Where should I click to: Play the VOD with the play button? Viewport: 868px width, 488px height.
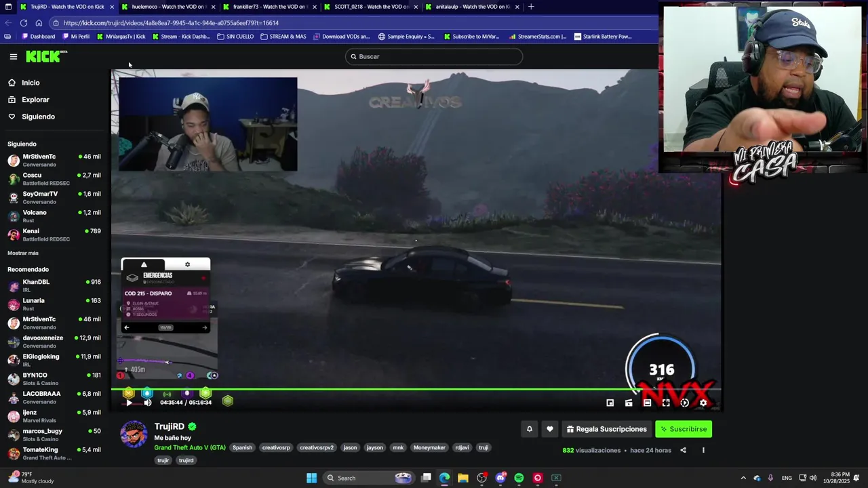coord(130,403)
